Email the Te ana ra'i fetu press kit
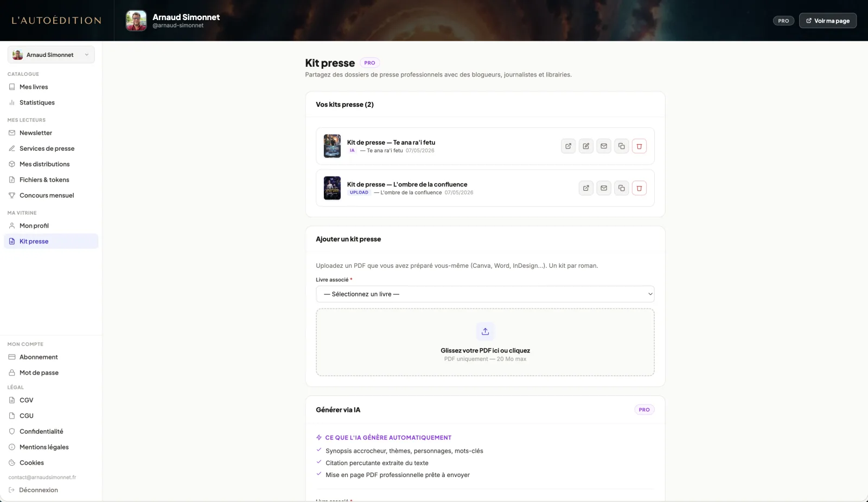The image size is (868, 502). (604, 146)
